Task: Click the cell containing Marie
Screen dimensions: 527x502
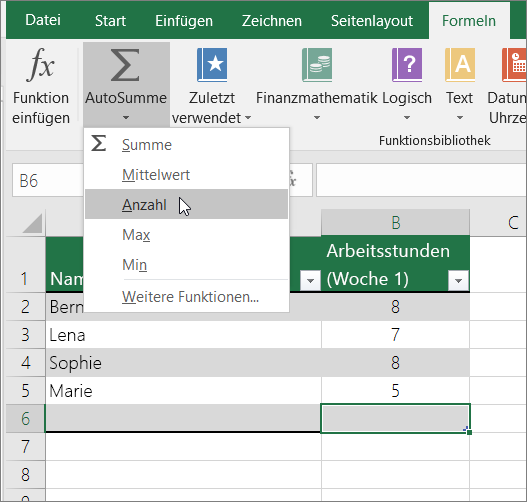Action: [x=184, y=390]
